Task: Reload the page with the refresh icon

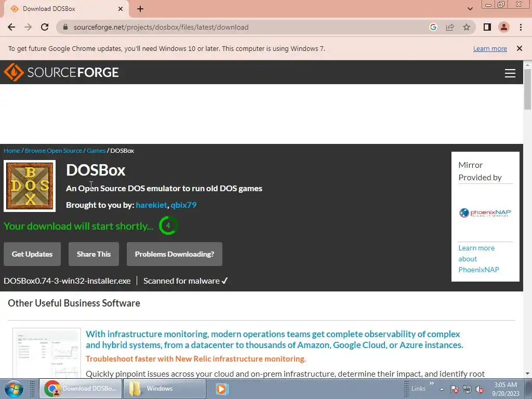Action: pos(45,27)
